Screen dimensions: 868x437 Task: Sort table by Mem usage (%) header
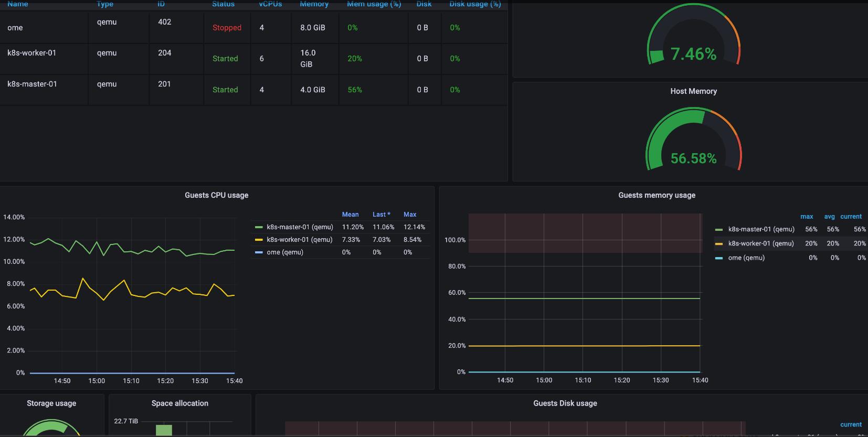pyautogui.click(x=374, y=4)
